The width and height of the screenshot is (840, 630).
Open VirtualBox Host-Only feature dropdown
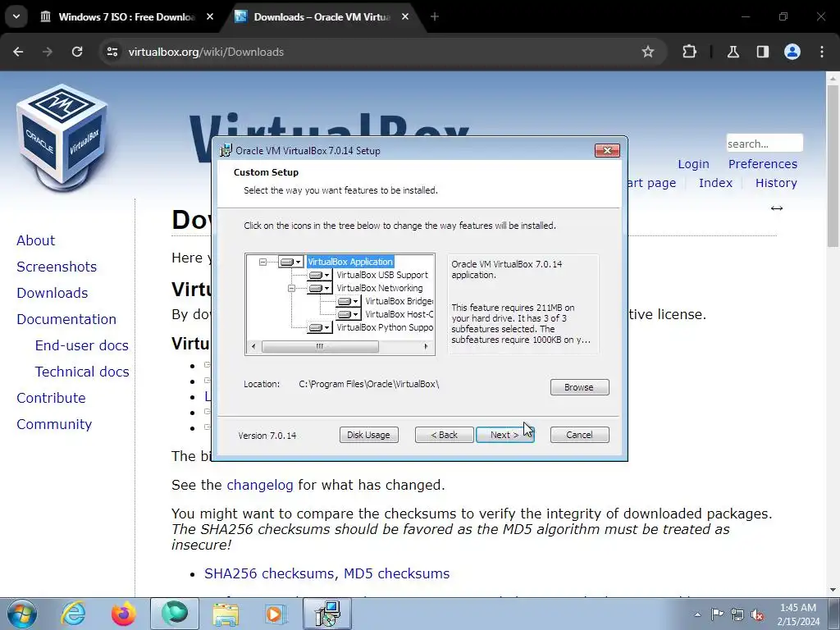pos(348,314)
